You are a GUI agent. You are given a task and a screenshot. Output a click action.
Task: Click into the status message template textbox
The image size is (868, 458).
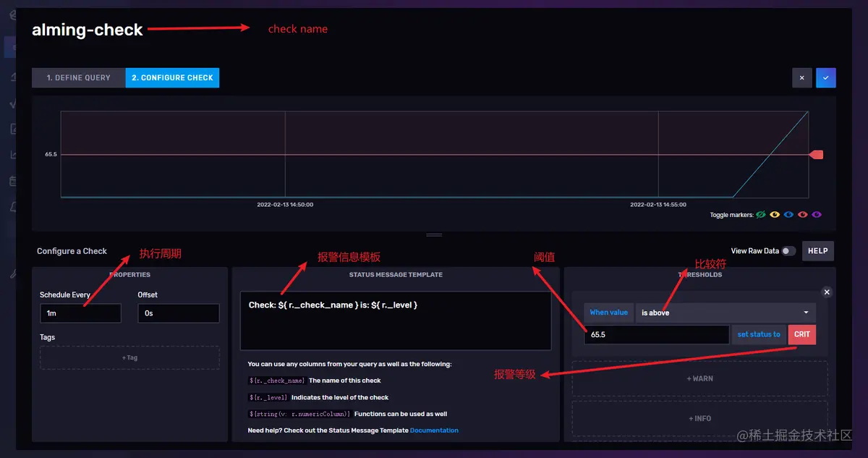click(396, 321)
